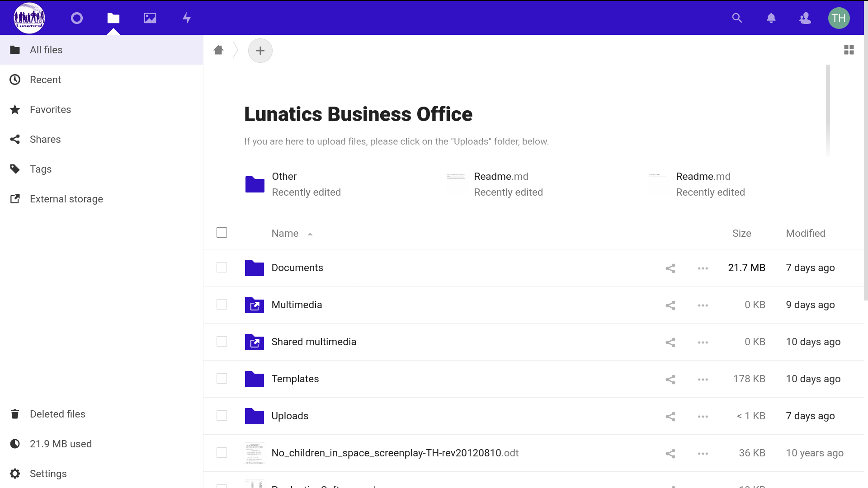Check the Uploads folder checkbox
The width and height of the screenshot is (868, 488).
222,416
